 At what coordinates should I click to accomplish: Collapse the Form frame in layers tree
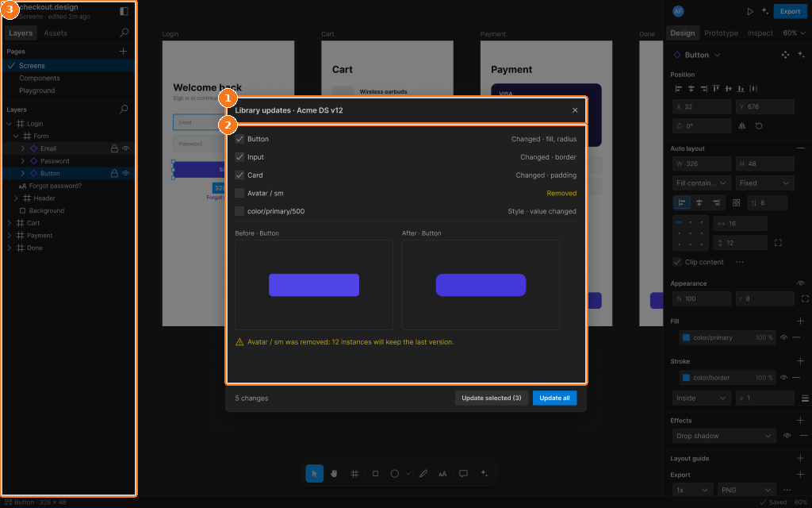pyautogui.click(x=16, y=136)
